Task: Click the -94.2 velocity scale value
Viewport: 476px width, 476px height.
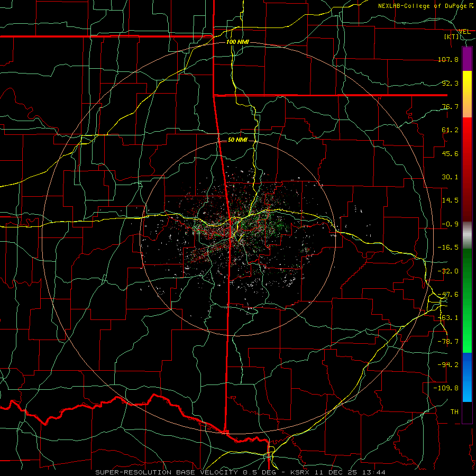Action: (448, 364)
